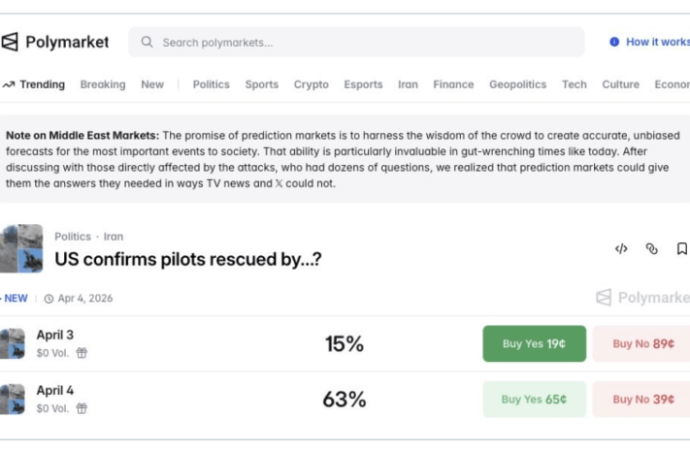Viewport: 690px width, 450px height.
Task: Select the Crypto category
Action: click(311, 85)
